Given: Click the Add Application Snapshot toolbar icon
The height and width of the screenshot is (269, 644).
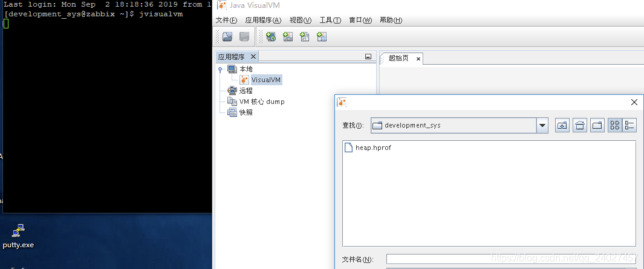Looking at the screenshot, I should pos(322,37).
